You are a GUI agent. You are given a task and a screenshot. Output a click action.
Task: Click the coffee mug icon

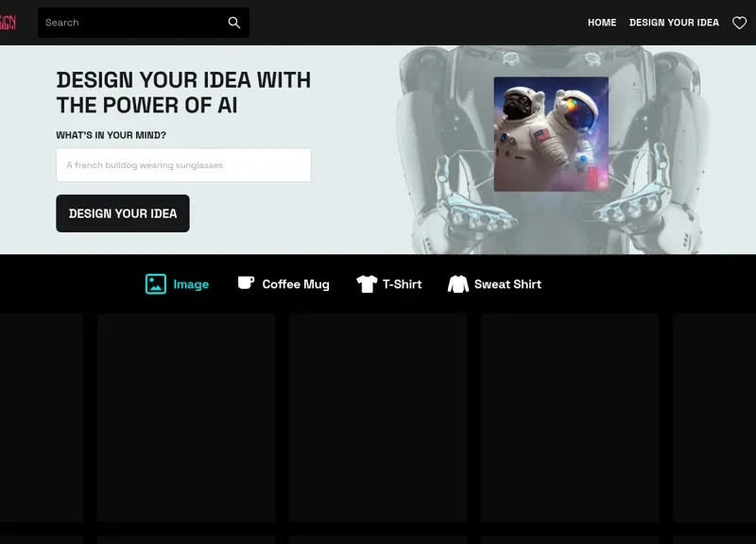pyautogui.click(x=246, y=283)
